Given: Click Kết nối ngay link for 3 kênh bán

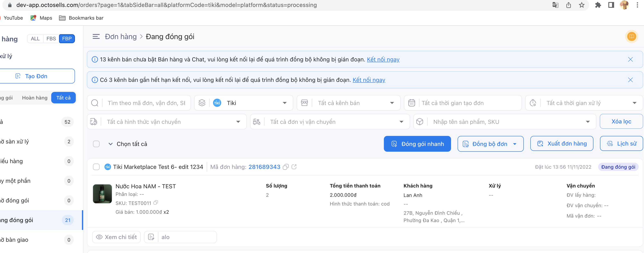Looking at the screenshot, I should 368,80.
